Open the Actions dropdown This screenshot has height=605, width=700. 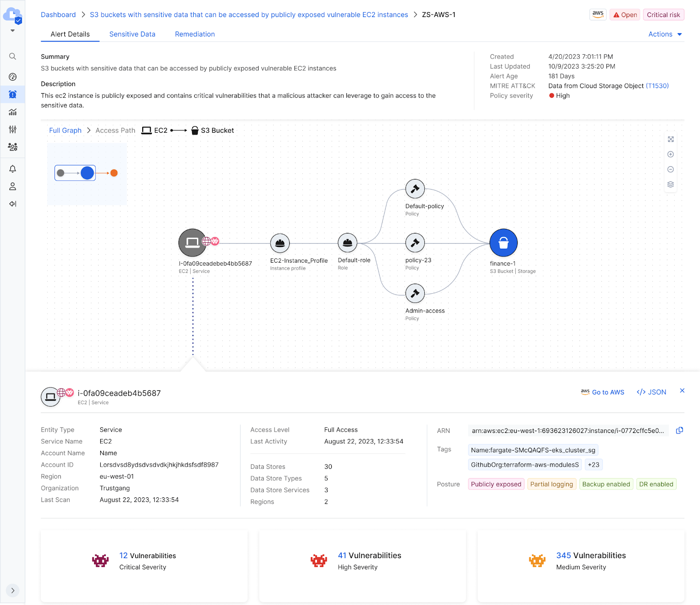tap(665, 34)
